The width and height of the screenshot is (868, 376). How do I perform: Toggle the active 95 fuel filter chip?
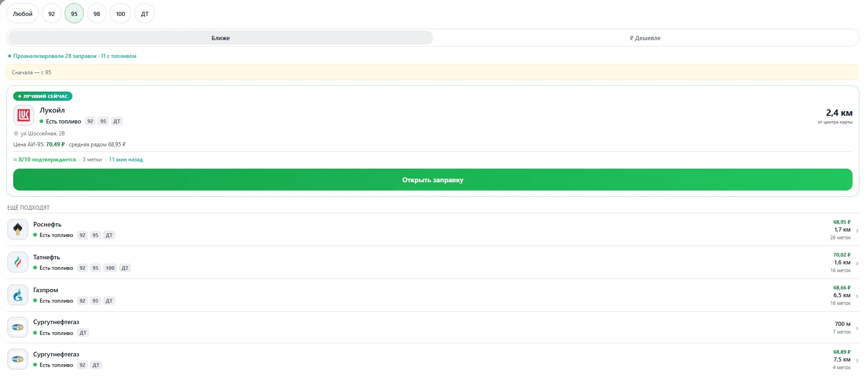pos(74,14)
